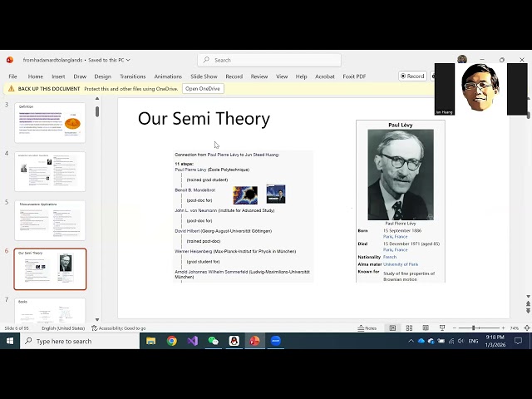Open File Explorer from taskbar
Image resolution: width=532 pixels, height=399 pixels.
tap(151, 341)
